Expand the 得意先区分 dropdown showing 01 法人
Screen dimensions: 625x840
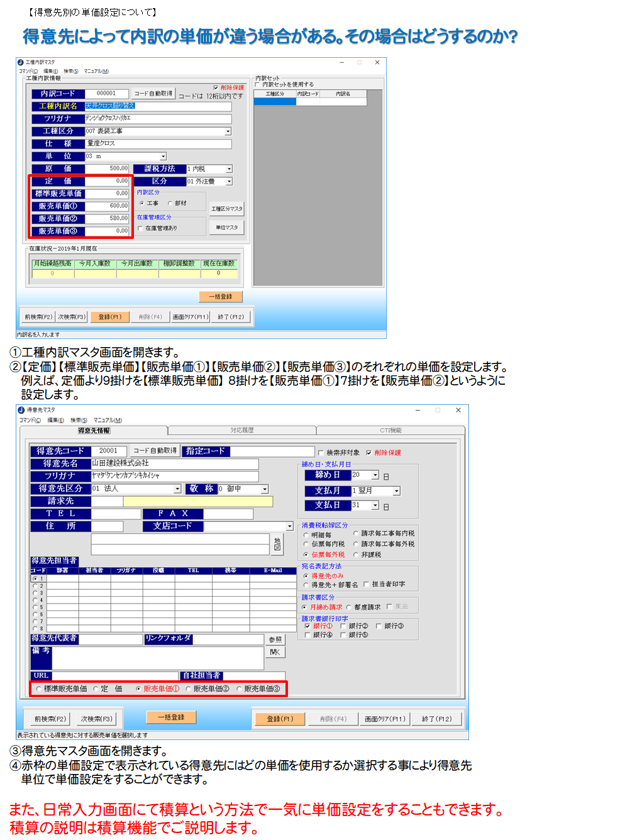[x=177, y=489]
